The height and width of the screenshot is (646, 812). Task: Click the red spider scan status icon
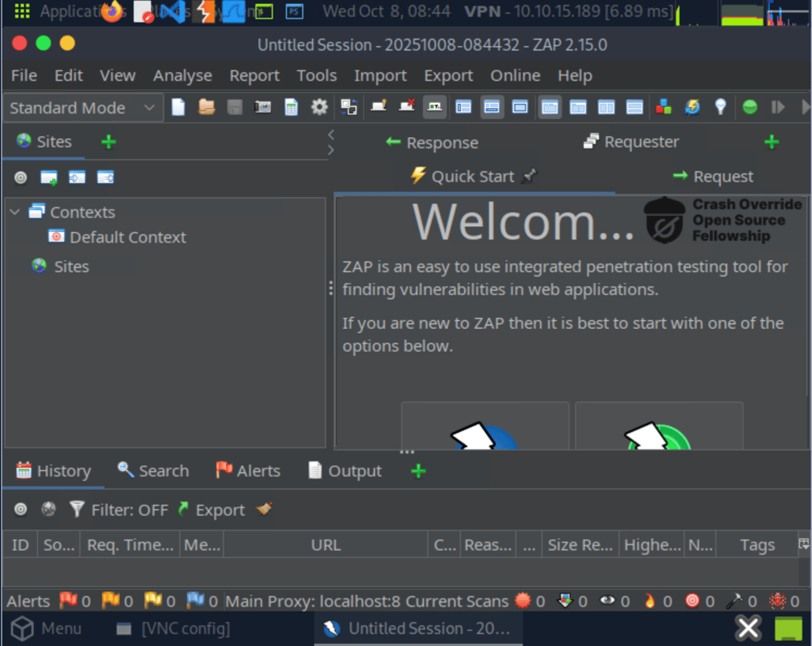tap(777, 601)
